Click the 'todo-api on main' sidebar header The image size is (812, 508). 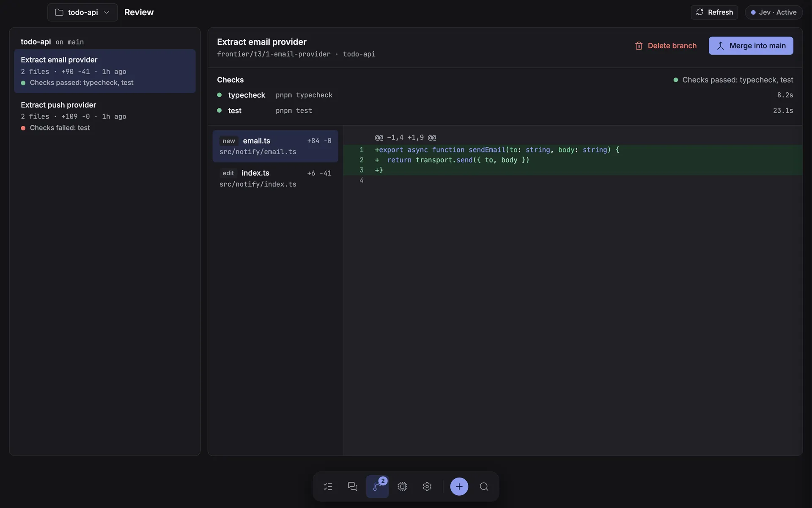[52, 41]
